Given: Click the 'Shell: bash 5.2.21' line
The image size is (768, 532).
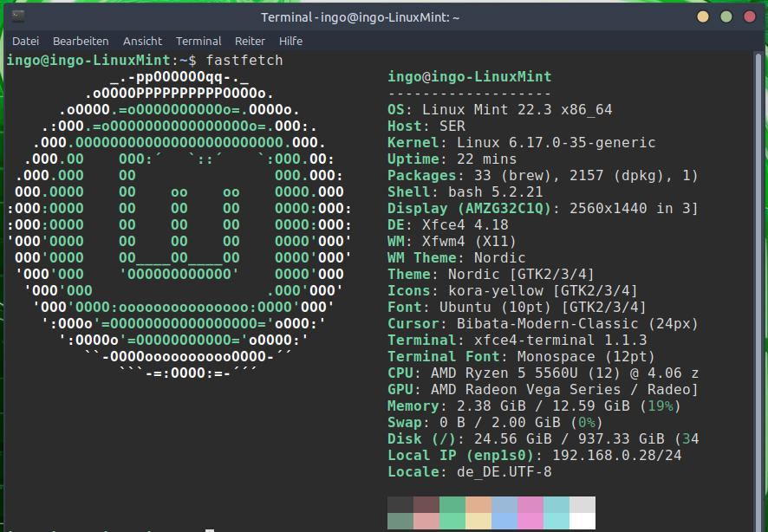Looking at the screenshot, I should tap(465, 191).
